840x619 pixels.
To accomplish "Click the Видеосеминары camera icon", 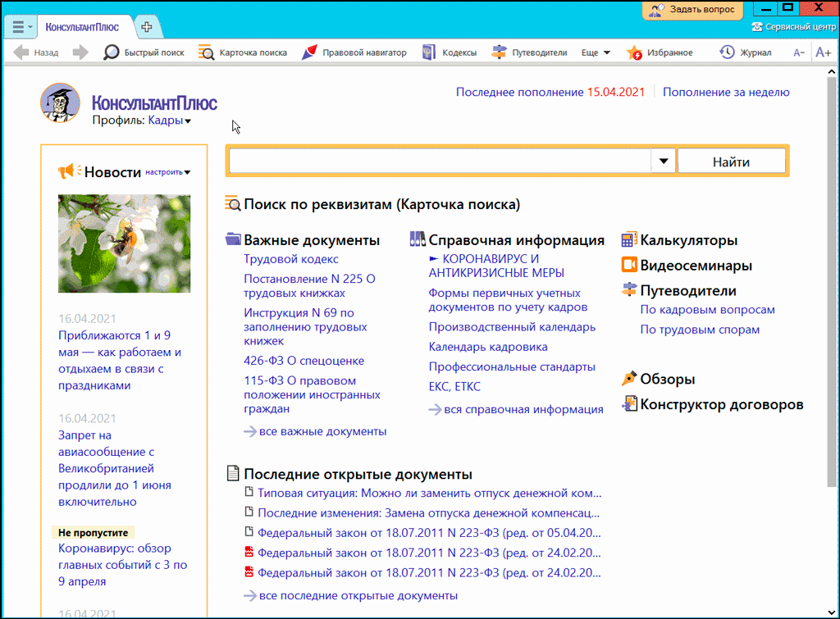I will tap(629, 265).
